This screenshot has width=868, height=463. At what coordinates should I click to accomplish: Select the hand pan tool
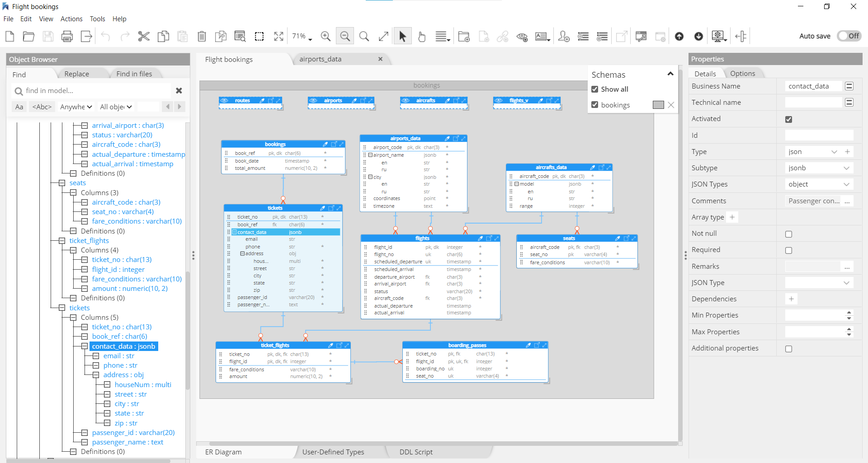click(421, 36)
